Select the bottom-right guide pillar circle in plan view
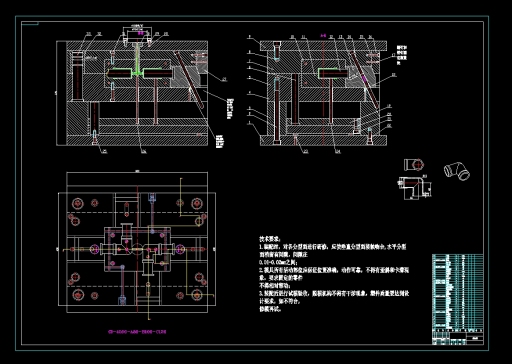This screenshot has width=512, height=364. [x=197, y=295]
